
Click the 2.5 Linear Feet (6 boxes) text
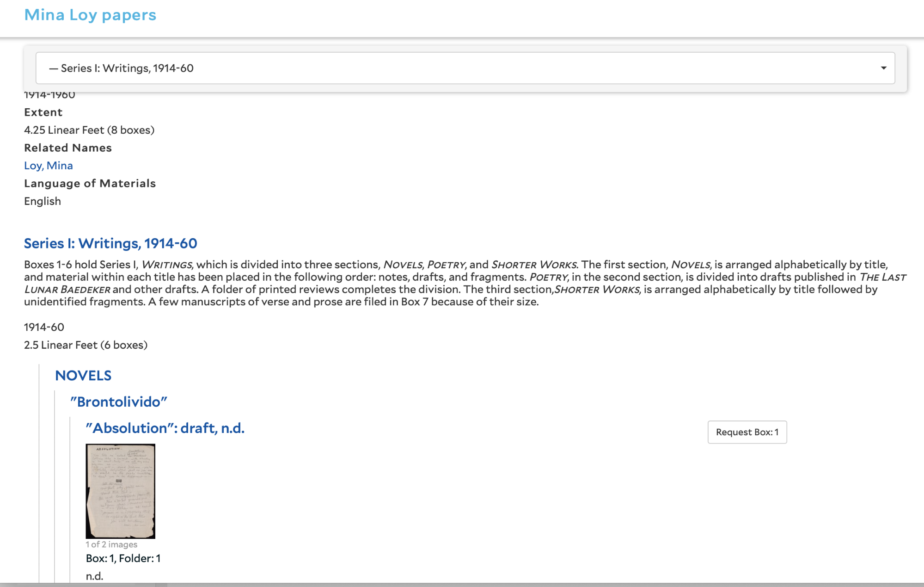coord(86,345)
